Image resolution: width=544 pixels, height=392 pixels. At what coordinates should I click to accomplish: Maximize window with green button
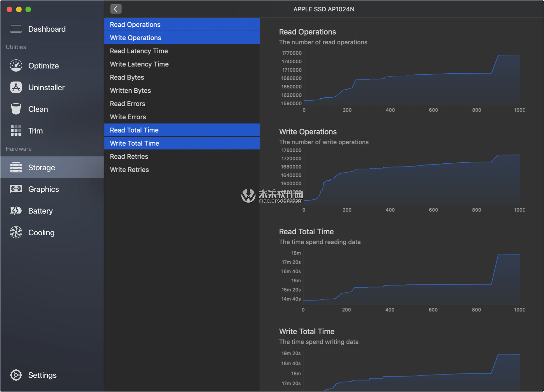28,9
